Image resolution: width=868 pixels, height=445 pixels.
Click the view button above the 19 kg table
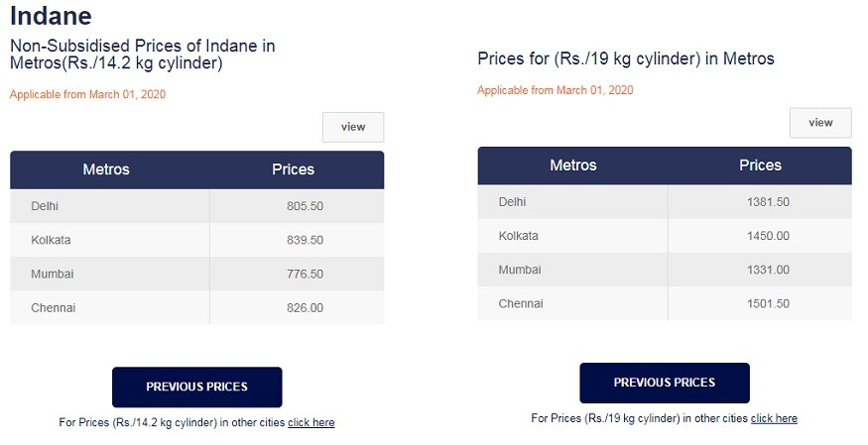coord(820,123)
